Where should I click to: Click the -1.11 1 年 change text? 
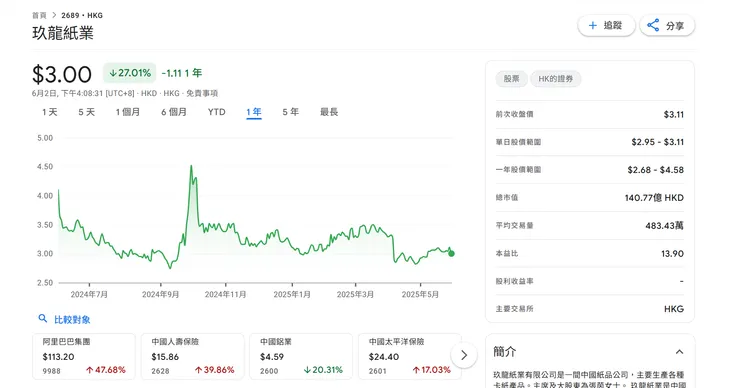182,73
